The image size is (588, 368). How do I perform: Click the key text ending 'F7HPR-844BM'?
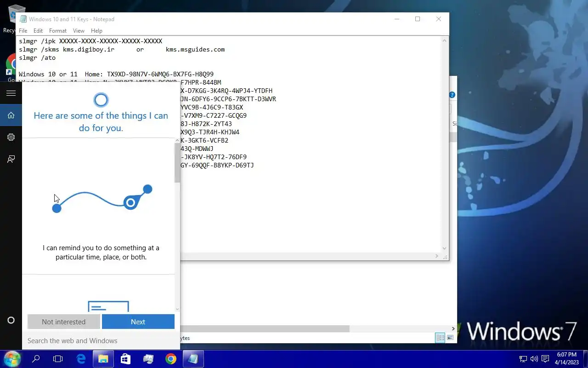click(x=201, y=82)
